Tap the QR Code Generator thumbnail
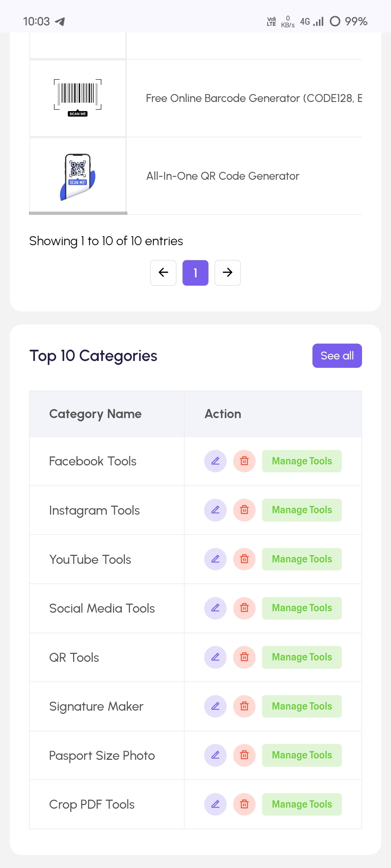This screenshot has height=868, width=391. (x=78, y=176)
